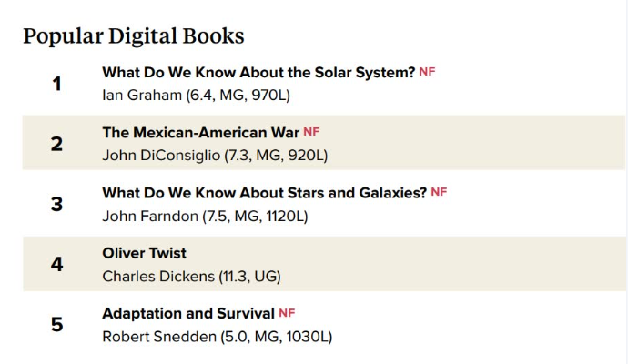Select the Robert Snedden author line

(x=217, y=337)
